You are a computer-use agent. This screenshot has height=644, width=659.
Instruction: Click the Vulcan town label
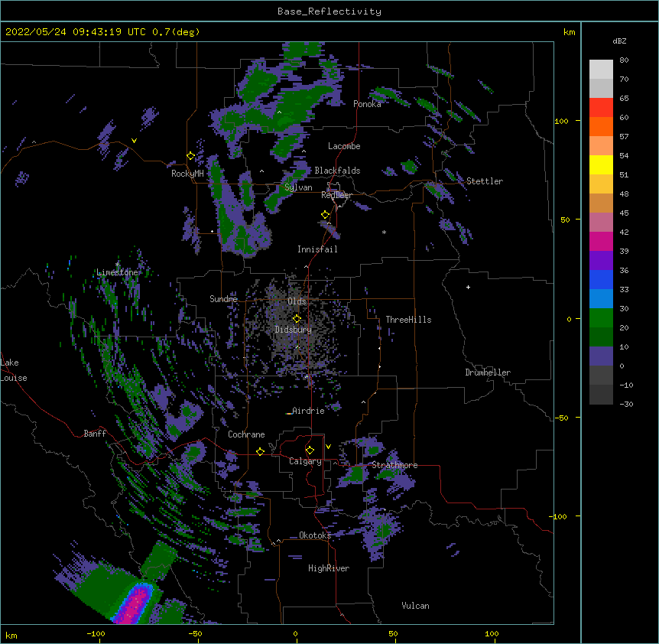point(415,606)
